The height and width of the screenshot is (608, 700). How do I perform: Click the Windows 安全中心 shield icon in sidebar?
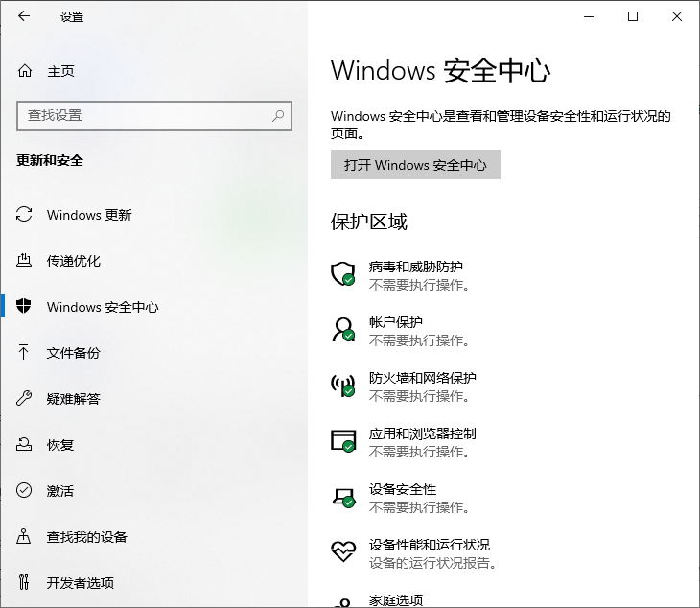coord(24,306)
